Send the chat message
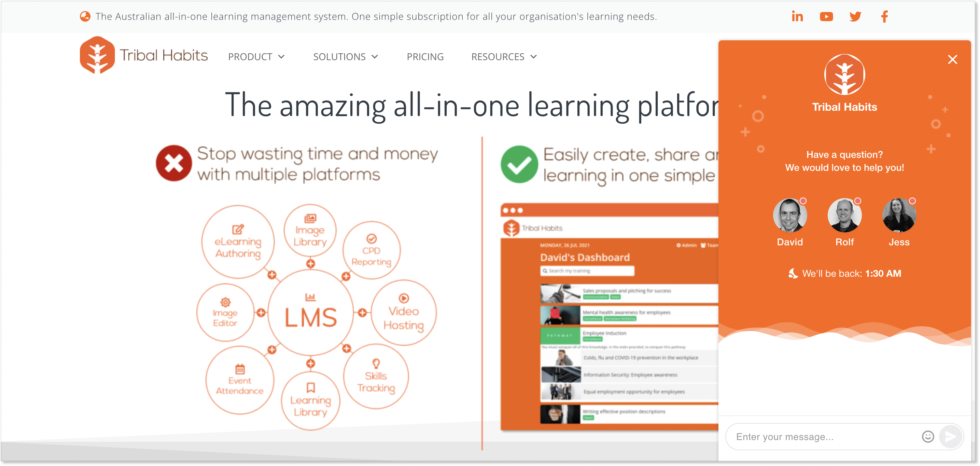The width and height of the screenshot is (980, 466). coord(950,436)
